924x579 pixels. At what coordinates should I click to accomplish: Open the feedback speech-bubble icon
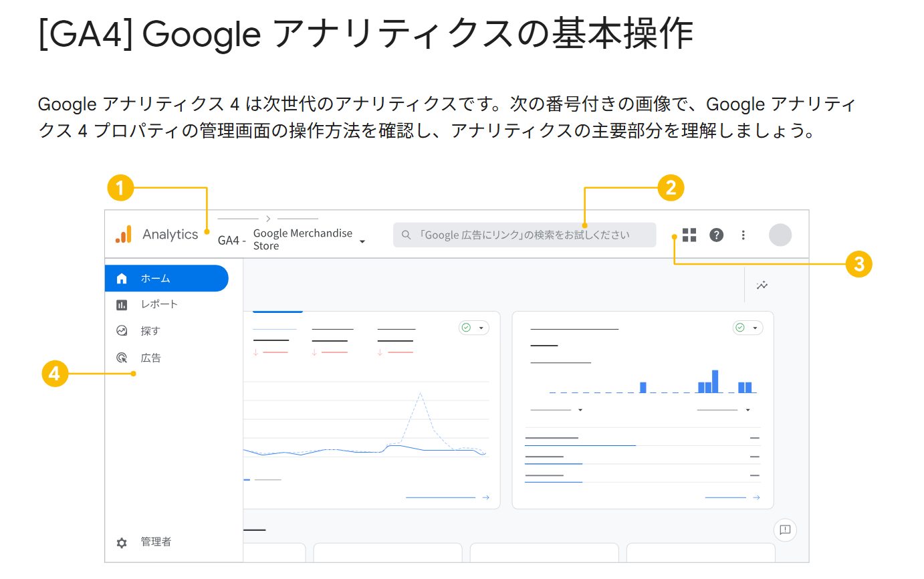[x=784, y=530]
